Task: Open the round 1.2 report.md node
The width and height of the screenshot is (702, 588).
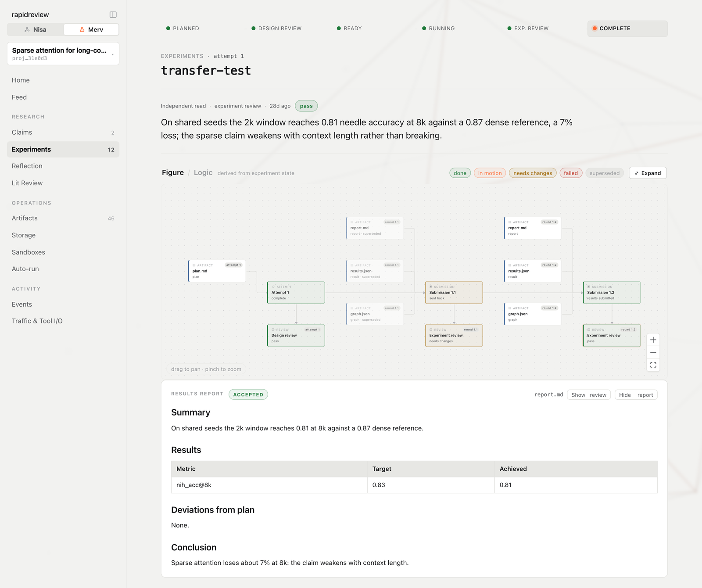Action: (x=533, y=228)
